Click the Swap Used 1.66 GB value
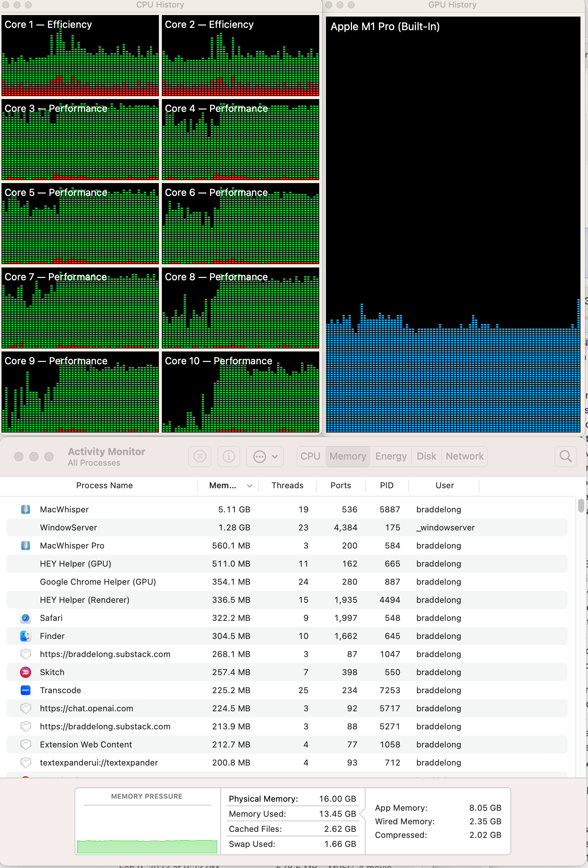 [x=340, y=844]
